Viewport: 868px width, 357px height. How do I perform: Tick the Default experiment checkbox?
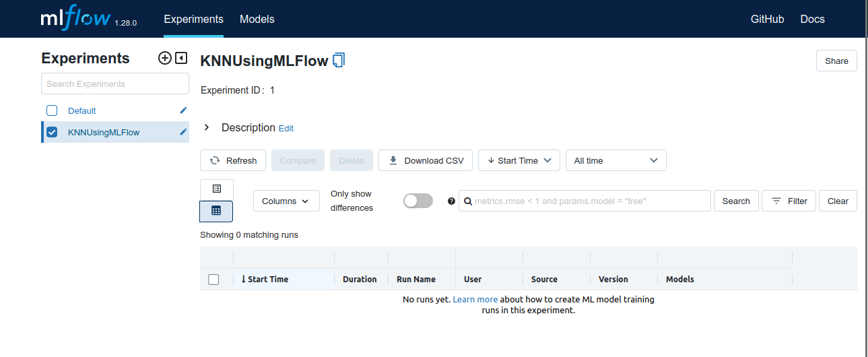pyautogui.click(x=52, y=110)
